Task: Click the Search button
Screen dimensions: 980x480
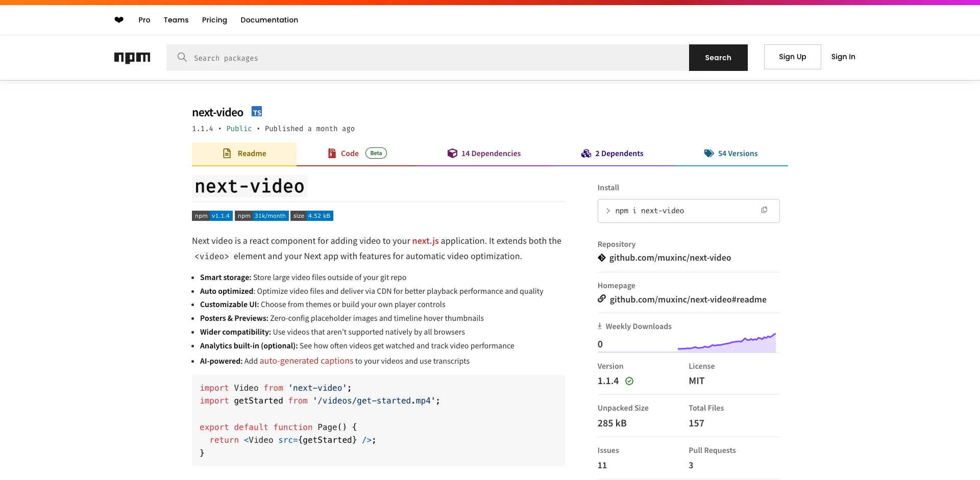Action: tap(718, 58)
